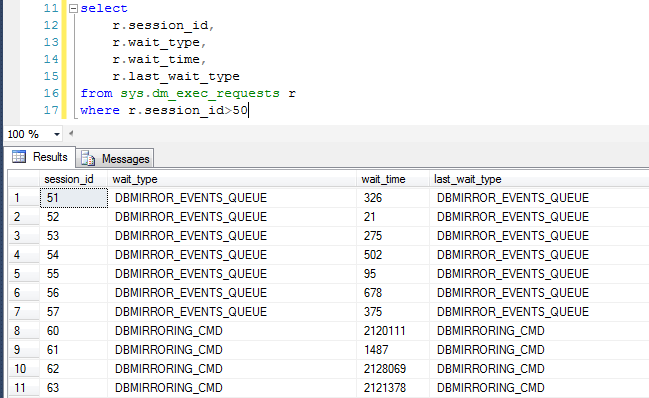Viewport: 649px width, 398px height.
Task: Click line number 12 in editor margin
Action: point(51,25)
